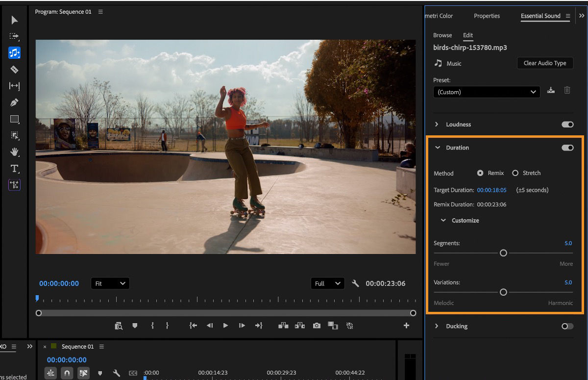Click the Export Frame camera icon
The height and width of the screenshot is (380, 588).
point(317,326)
